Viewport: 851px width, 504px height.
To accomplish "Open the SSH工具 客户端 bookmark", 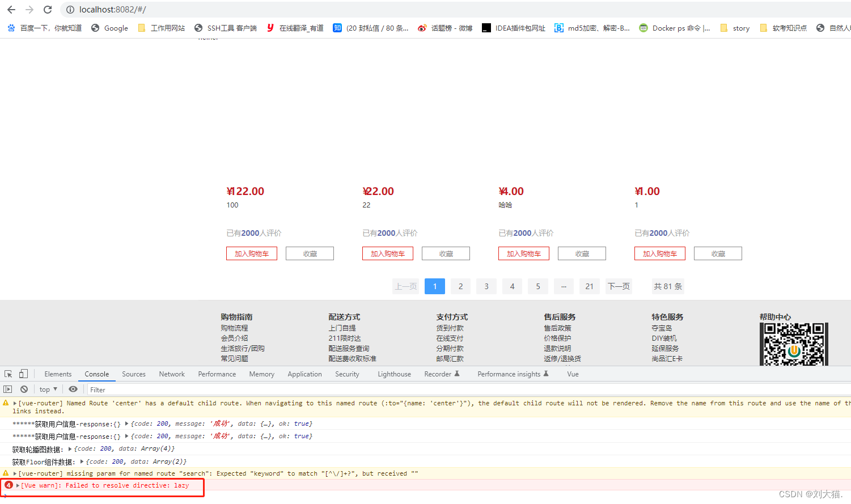I will tap(225, 28).
